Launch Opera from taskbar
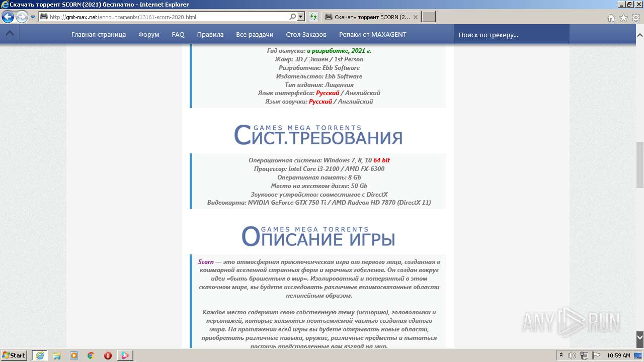644x362 pixels. tap(108, 355)
